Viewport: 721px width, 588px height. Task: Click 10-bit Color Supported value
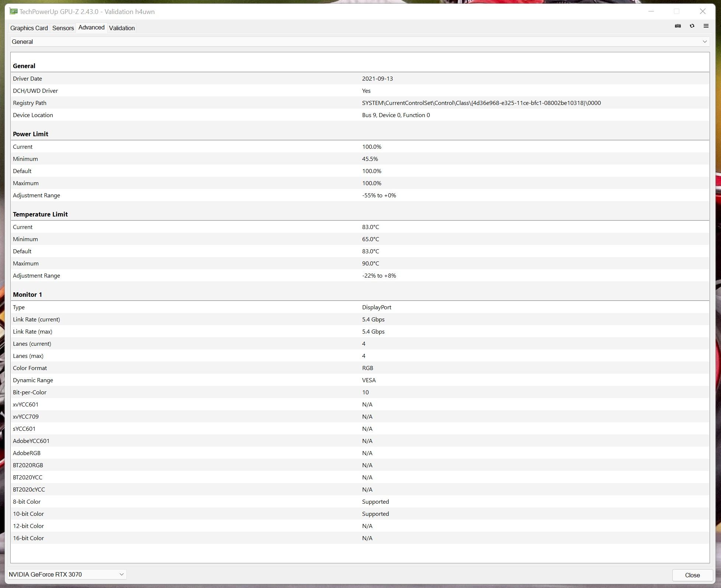click(375, 514)
